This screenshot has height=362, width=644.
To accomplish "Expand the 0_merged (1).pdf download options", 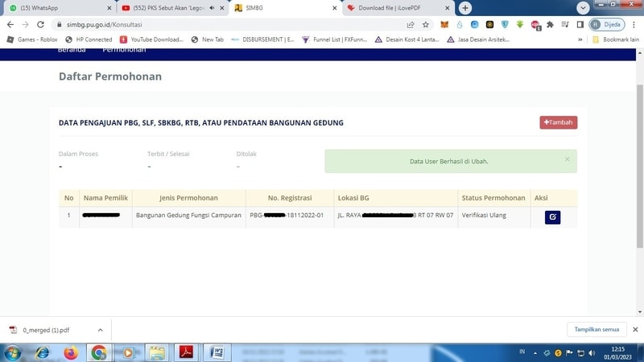I will tap(100, 330).
